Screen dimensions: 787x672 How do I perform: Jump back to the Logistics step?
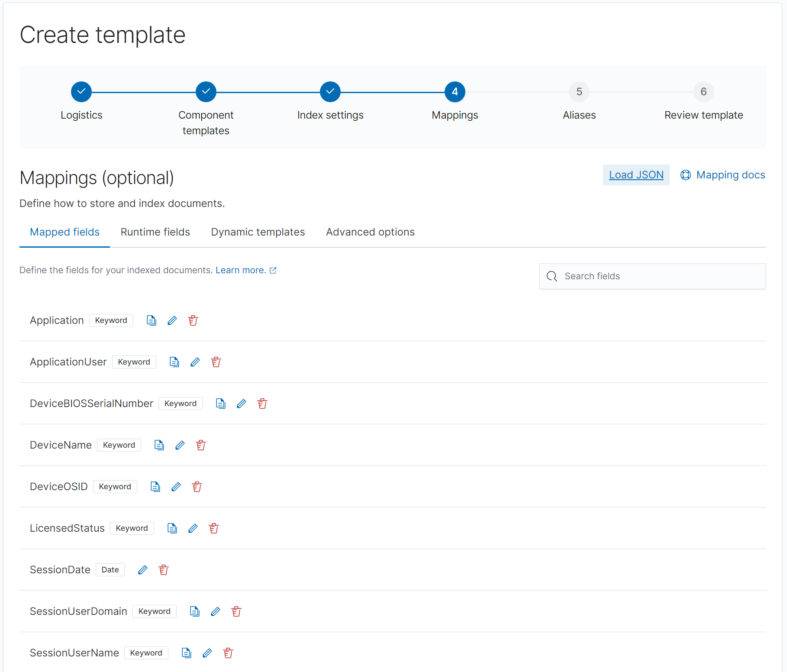81,92
